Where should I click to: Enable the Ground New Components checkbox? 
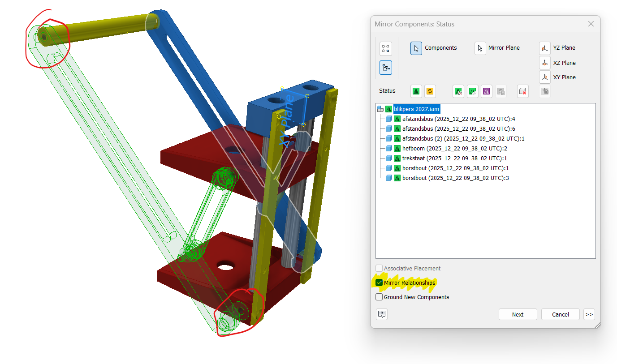coord(380,297)
